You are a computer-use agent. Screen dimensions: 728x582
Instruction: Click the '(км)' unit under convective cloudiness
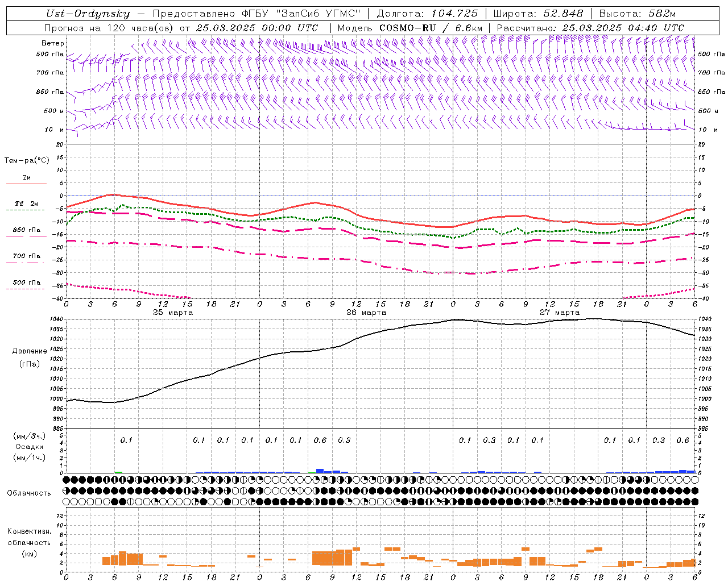point(30,554)
